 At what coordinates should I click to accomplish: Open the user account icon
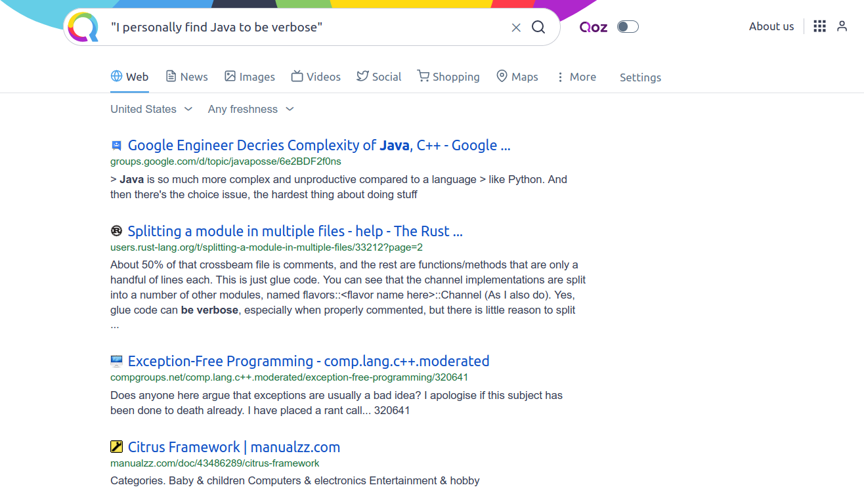842,26
